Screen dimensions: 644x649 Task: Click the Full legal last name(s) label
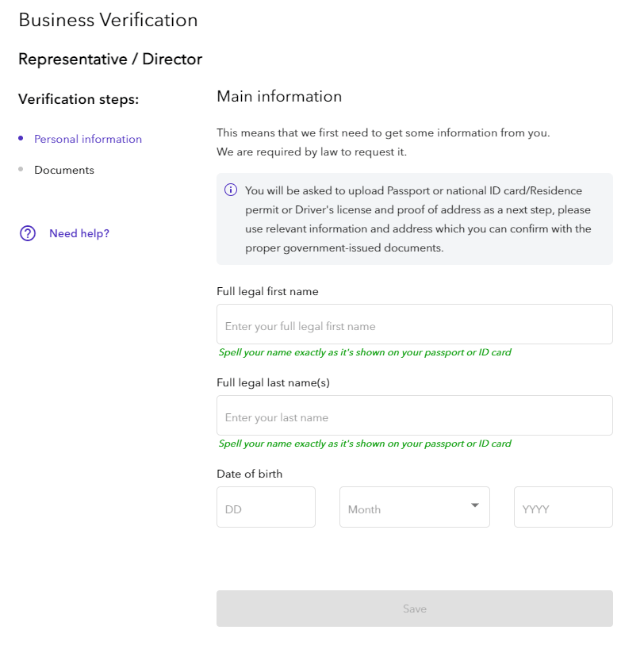(x=273, y=382)
